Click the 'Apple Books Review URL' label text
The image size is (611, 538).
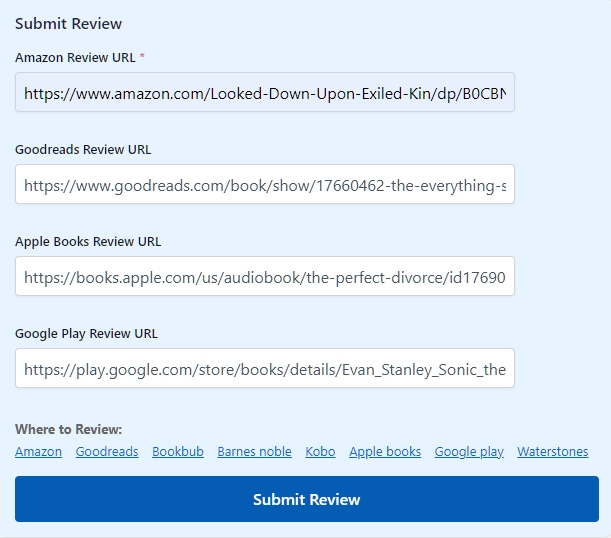pyautogui.click(x=88, y=242)
